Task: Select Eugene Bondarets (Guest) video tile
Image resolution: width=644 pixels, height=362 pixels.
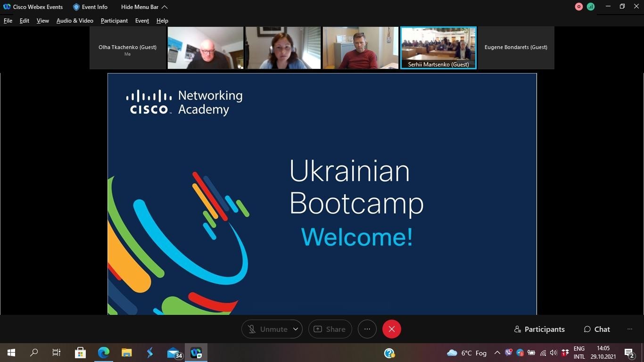Action: click(516, 48)
